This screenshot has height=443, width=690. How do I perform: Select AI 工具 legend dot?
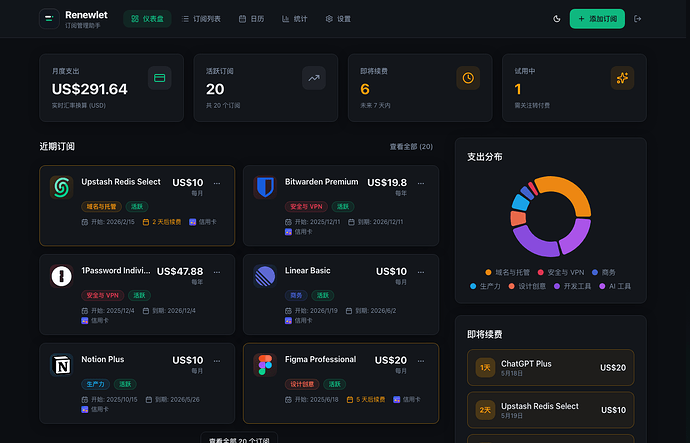(x=602, y=286)
